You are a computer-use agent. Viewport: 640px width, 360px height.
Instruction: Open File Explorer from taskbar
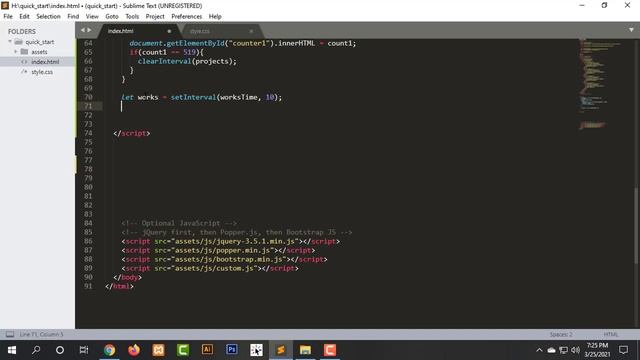(x=305, y=350)
